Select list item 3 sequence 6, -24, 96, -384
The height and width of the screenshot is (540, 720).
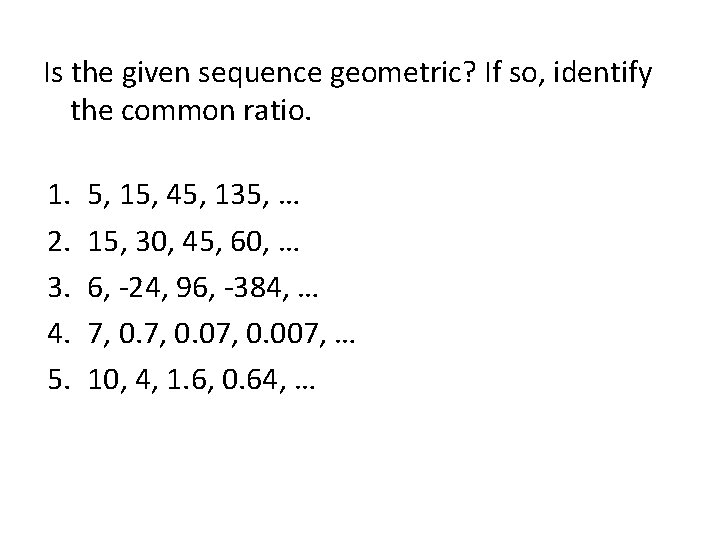pos(202,288)
